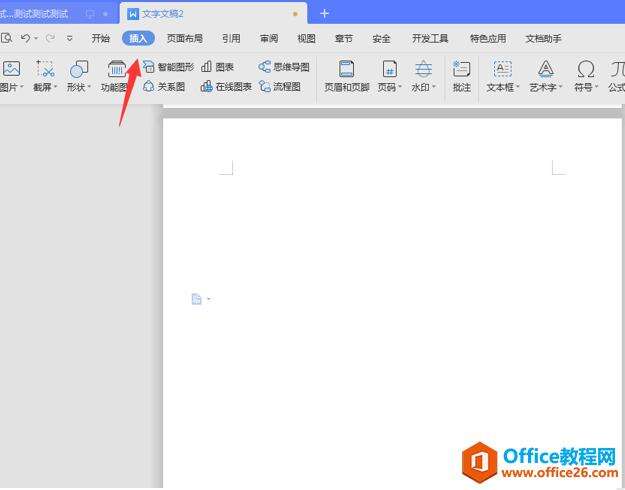Open the References (引用) tab

(x=231, y=38)
